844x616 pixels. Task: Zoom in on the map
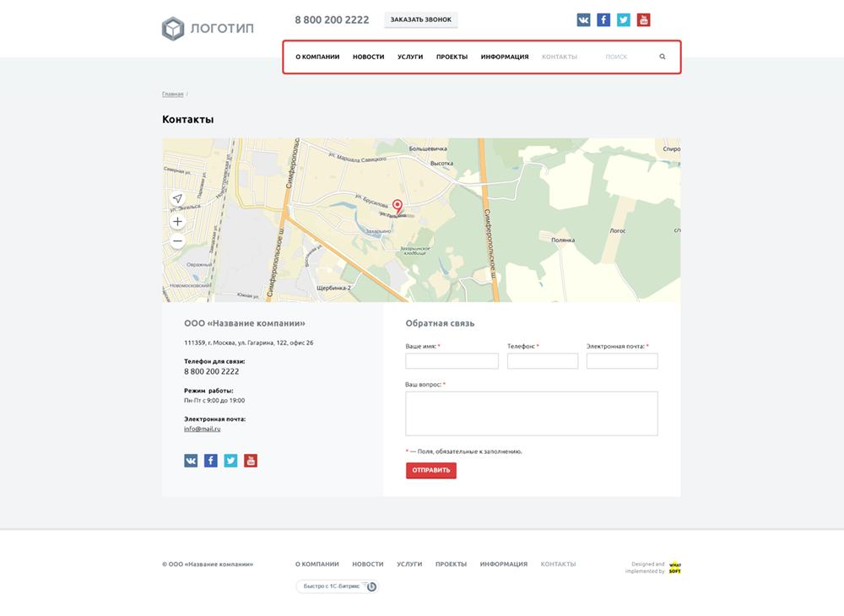point(177,222)
